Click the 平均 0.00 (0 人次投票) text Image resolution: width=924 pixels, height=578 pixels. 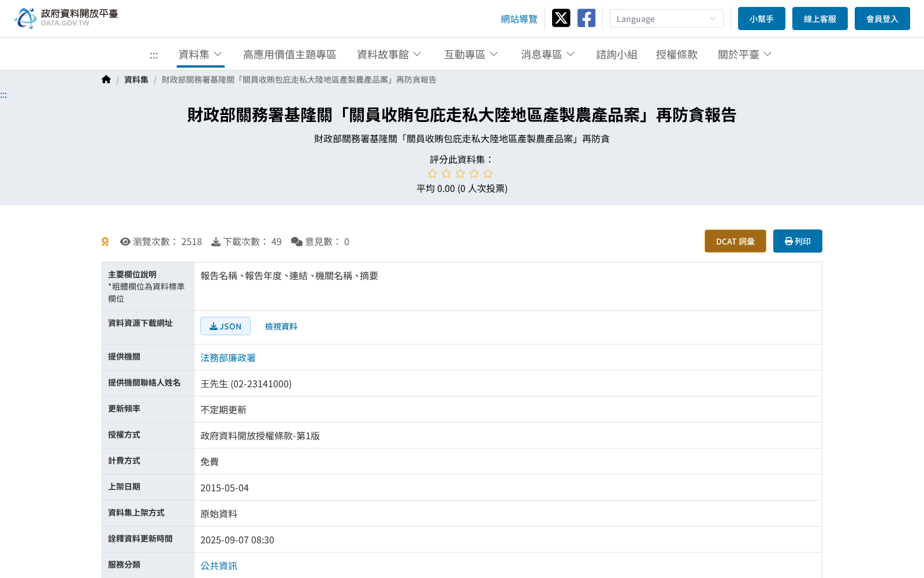pyautogui.click(x=462, y=188)
